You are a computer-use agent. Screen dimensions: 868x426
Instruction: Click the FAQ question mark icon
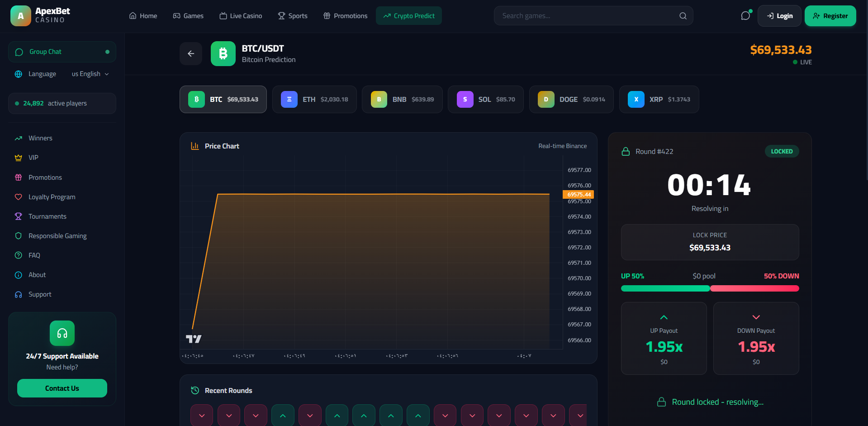[x=19, y=255]
